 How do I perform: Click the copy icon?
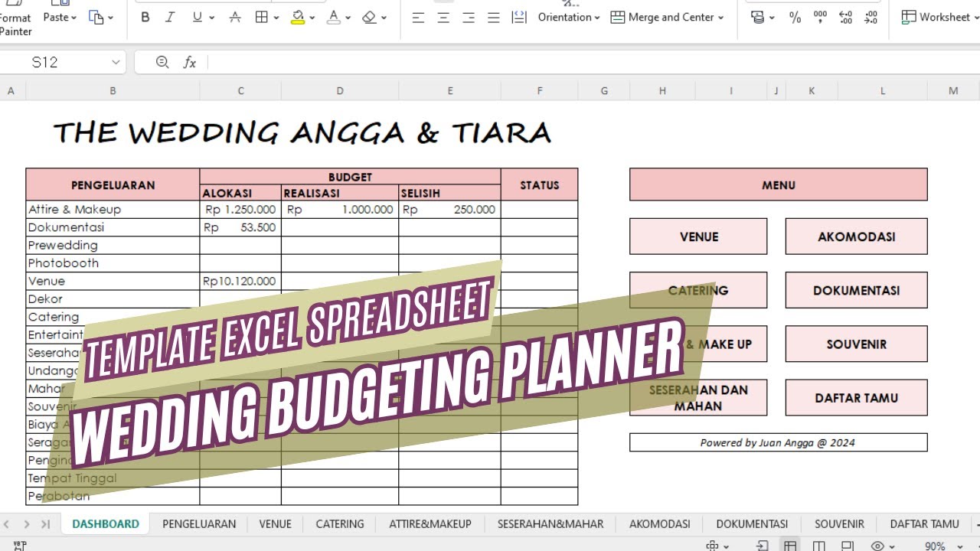pos(96,17)
